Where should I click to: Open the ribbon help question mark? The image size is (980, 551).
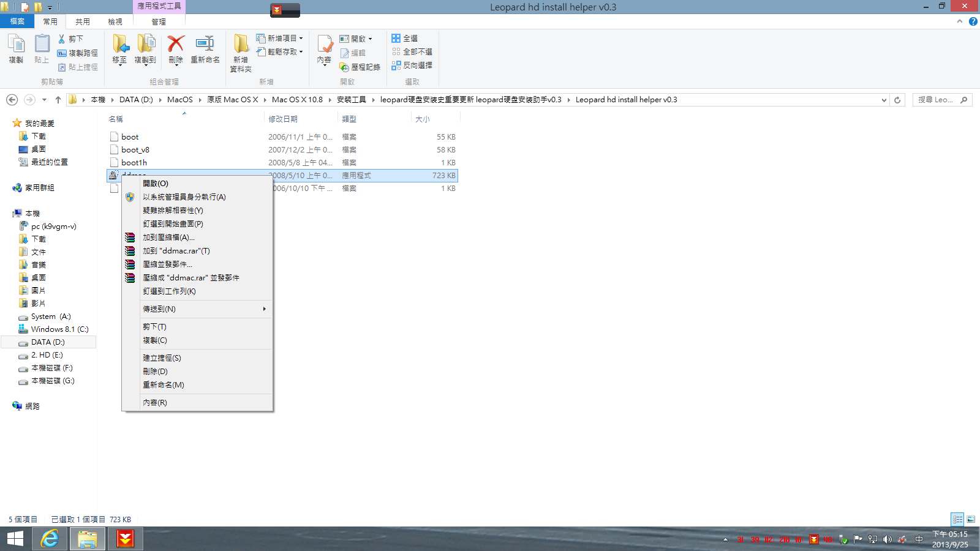point(973,21)
